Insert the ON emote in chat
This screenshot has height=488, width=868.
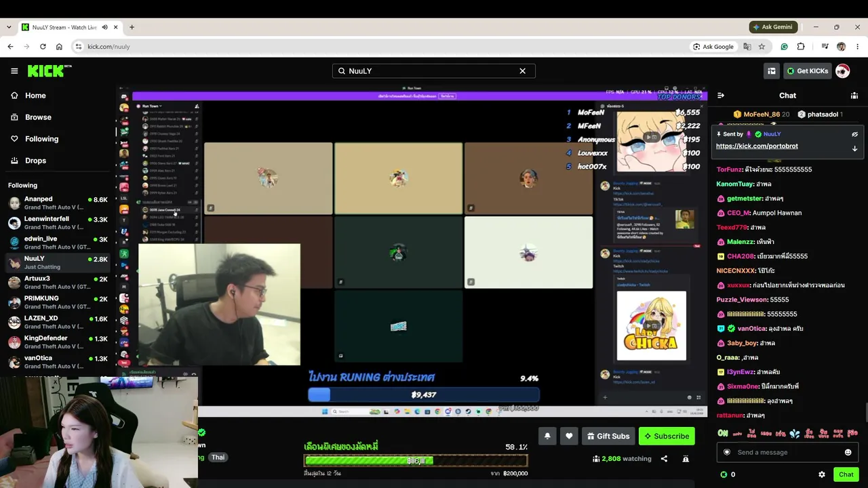point(723,433)
